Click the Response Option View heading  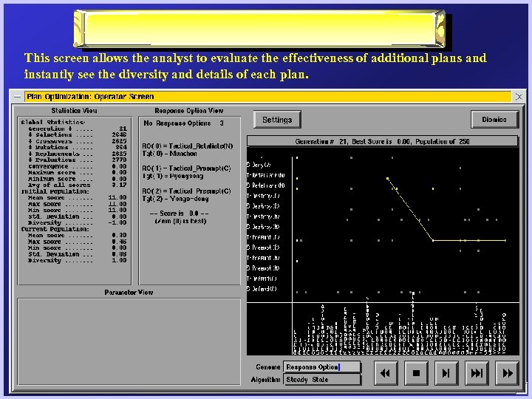point(188,111)
